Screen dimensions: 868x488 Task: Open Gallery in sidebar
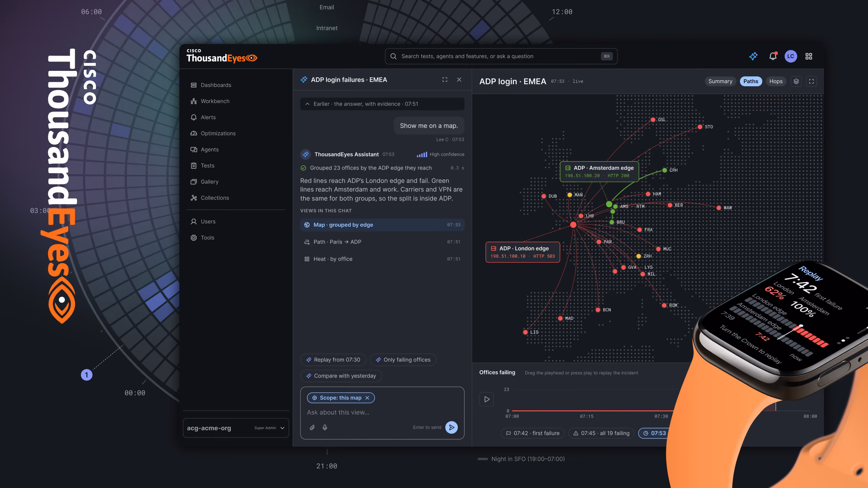[236, 181]
